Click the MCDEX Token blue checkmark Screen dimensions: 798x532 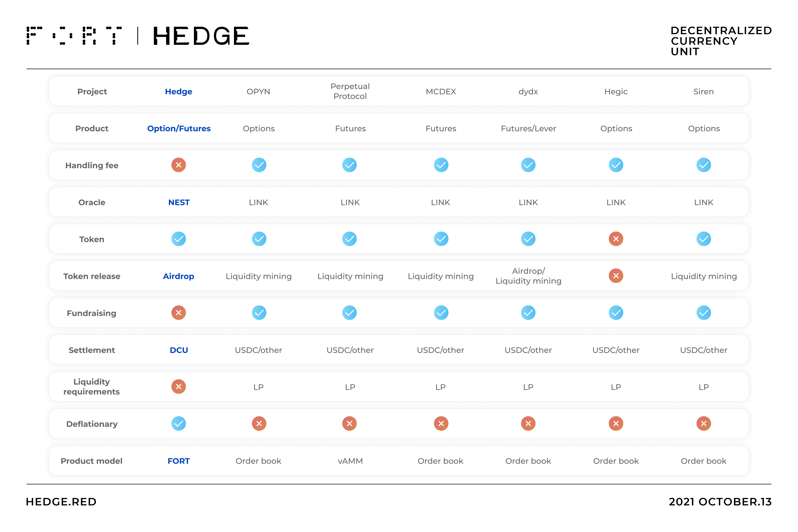[x=441, y=239]
